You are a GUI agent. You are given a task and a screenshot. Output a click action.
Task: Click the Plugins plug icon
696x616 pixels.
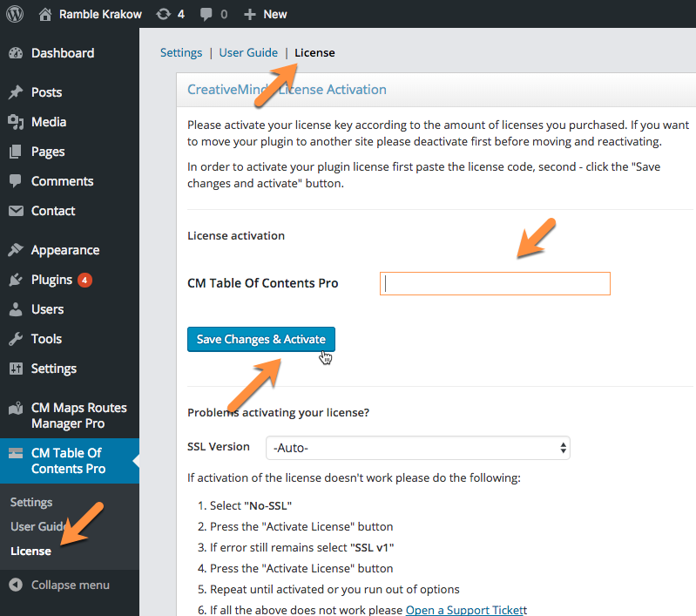[x=16, y=280]
